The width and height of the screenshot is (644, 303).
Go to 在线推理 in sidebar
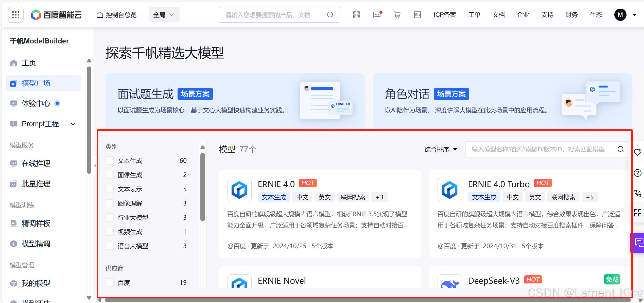tap(36, 163)
